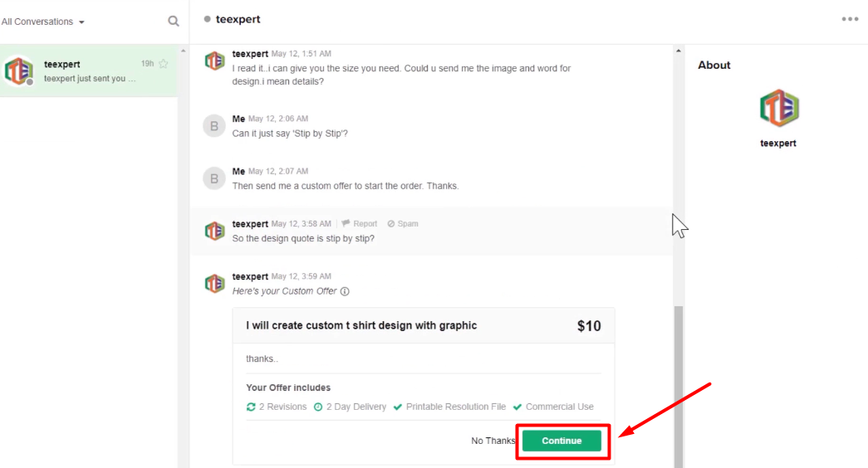The width and height of the screenshot is (868, 468).
Task: Mark the teexpert message as Spam
Action: (403, 224)
